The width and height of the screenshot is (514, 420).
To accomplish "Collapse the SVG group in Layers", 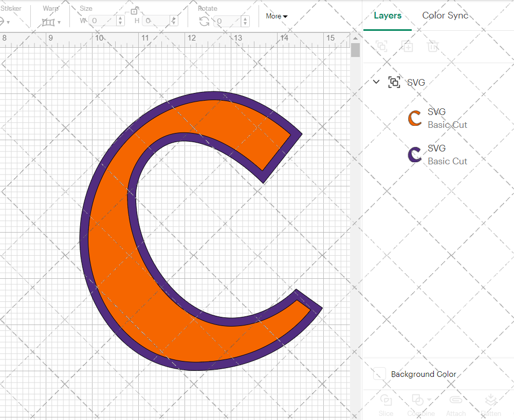I will pyautogui.click(x=376, y=82).
